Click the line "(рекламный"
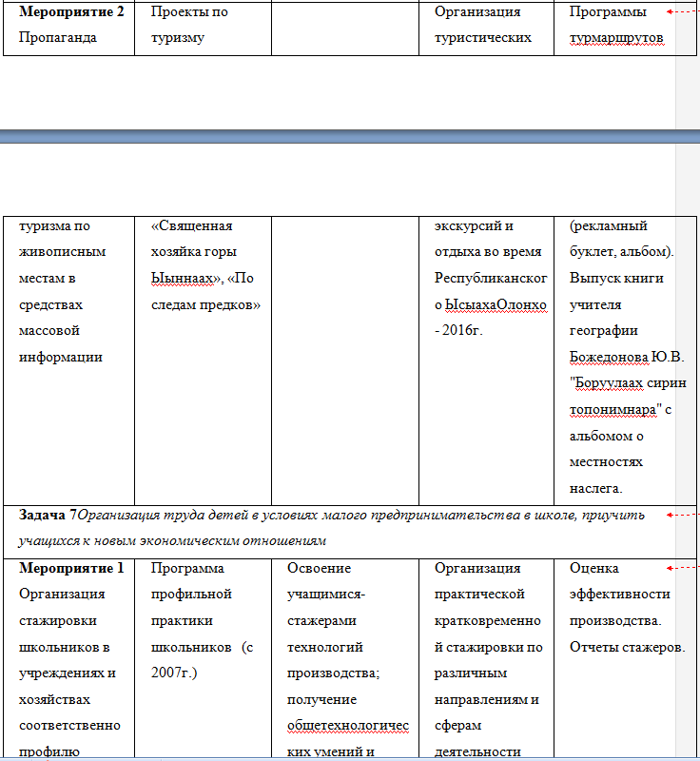The height and width of the screenshot is (761, 700). coord(609,226)
